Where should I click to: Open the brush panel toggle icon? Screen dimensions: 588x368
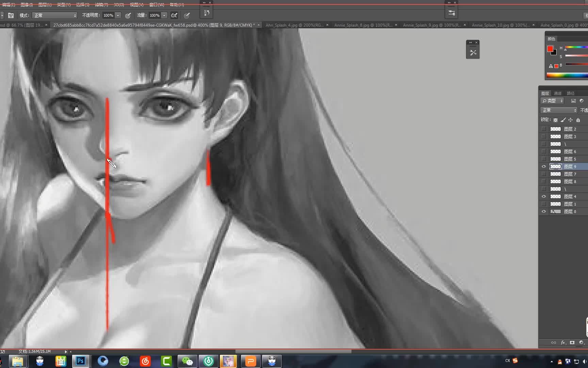click(x=11, y=15)
